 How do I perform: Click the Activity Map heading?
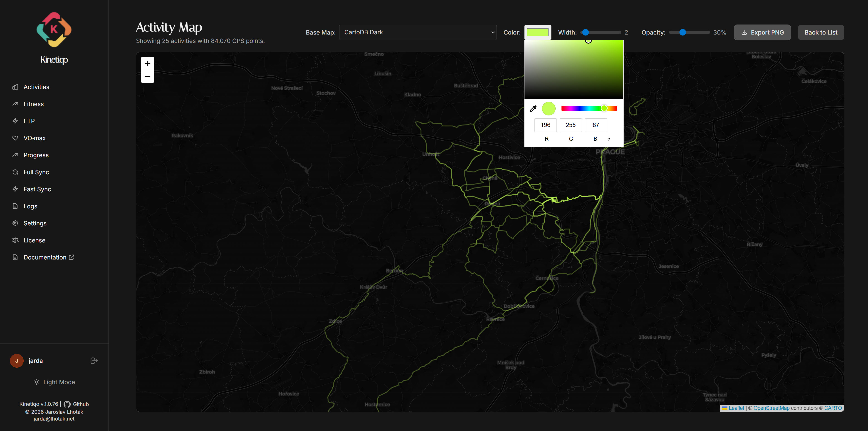pyautogui.click(x=169, y=27)
